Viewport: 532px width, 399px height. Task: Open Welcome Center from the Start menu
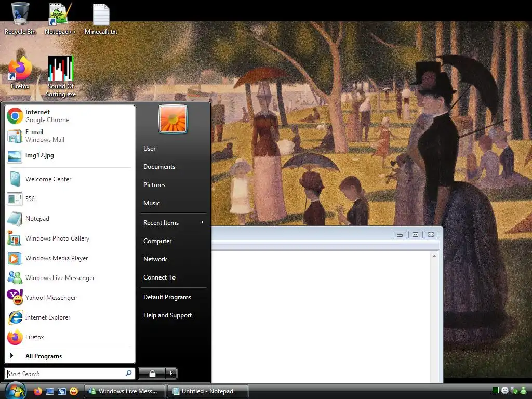[x=69, y=179]
